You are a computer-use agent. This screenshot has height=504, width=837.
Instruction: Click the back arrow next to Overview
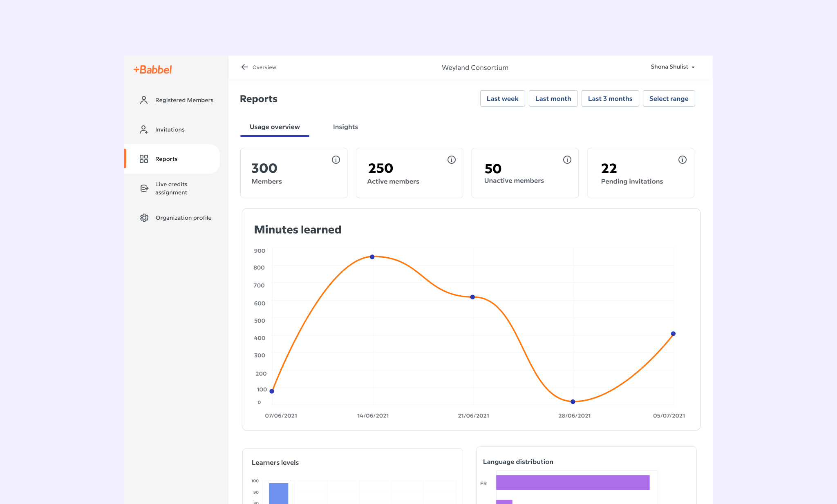[x=244, y=67]
